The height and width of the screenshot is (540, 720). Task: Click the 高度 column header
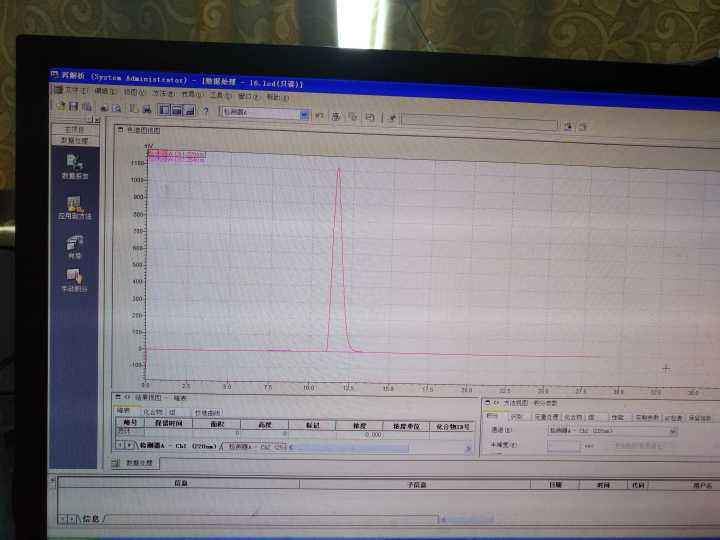264,425
